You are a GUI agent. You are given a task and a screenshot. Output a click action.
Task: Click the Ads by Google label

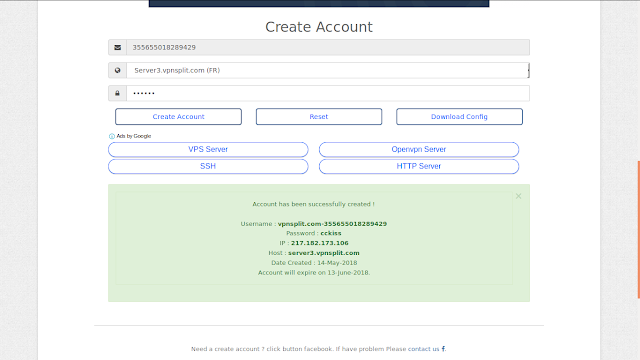(x=134, y=136)
